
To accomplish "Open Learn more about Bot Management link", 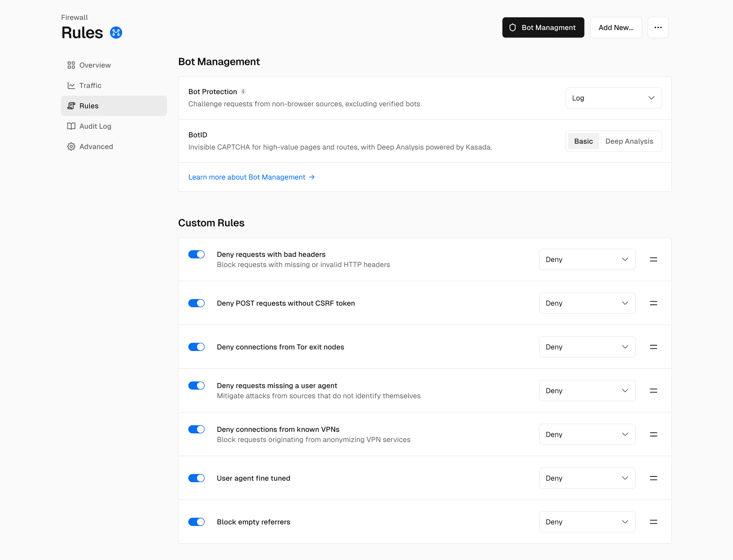I will tap(251, 177).
